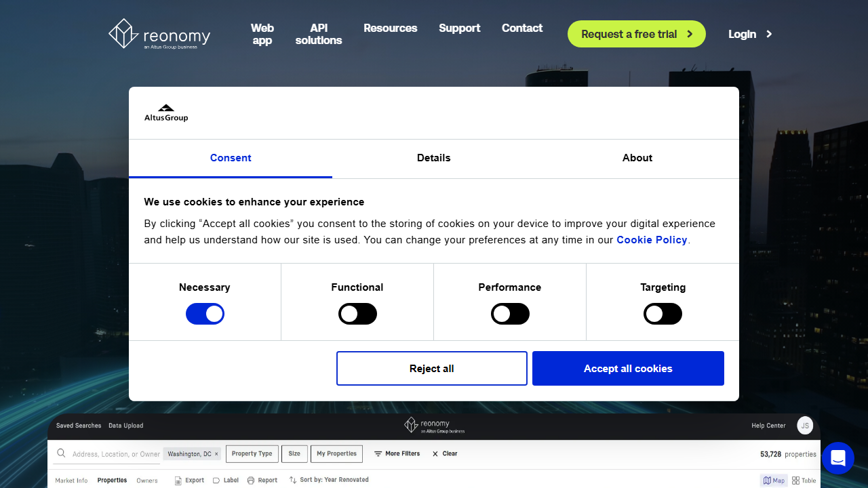Click Help Center in the preview

pos(768,426)
